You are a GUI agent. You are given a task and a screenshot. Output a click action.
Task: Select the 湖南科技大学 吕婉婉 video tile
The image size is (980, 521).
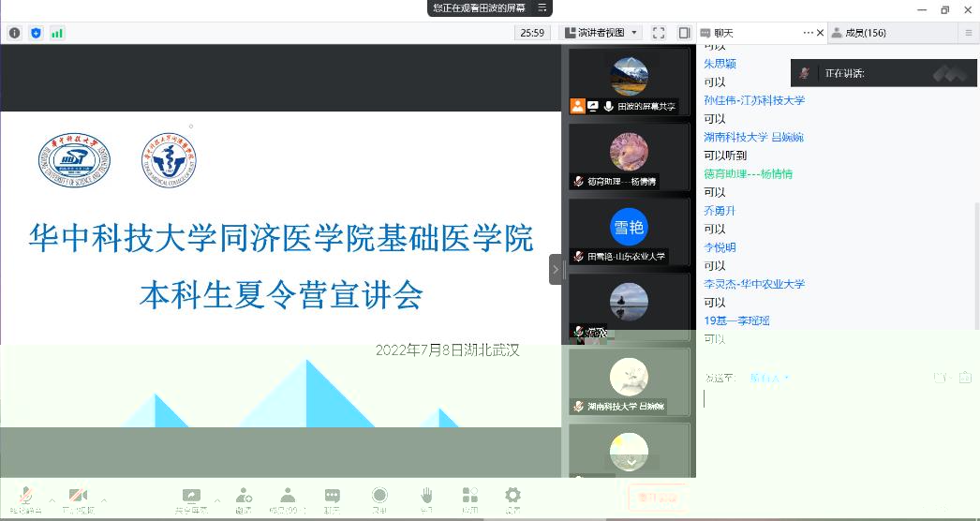(x=629, y=382)
